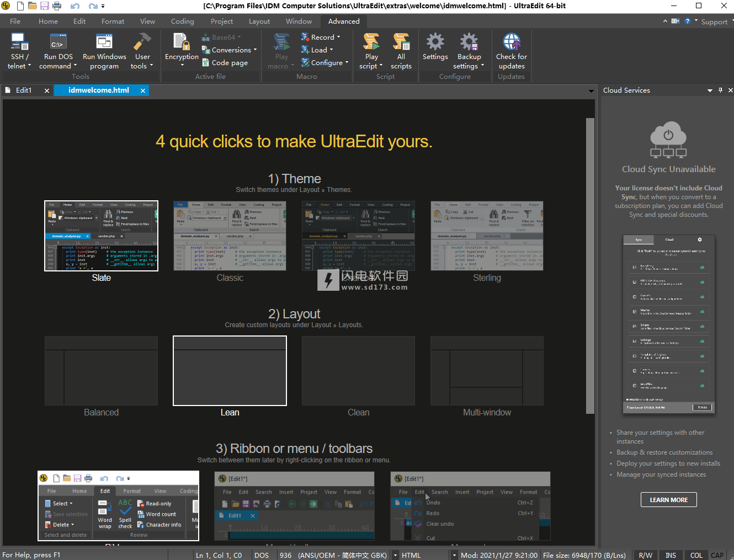Click the Redo arrow in the title bar
This screenshot has height=560, width=734.
point(93,6)
